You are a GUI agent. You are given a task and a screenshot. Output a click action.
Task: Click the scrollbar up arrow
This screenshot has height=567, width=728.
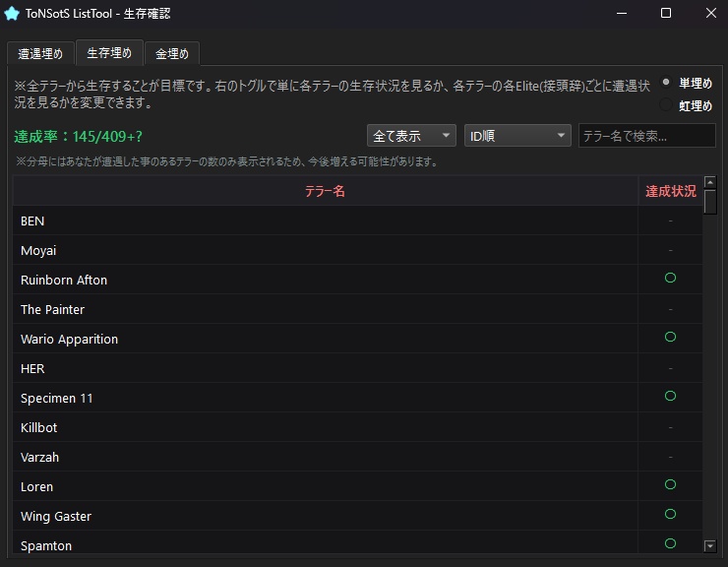(710, 182)
